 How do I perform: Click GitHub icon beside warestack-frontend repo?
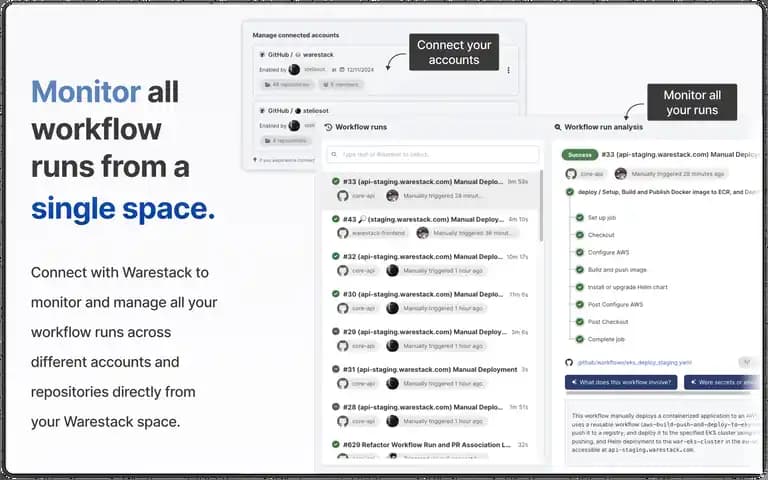coord(343,233)
